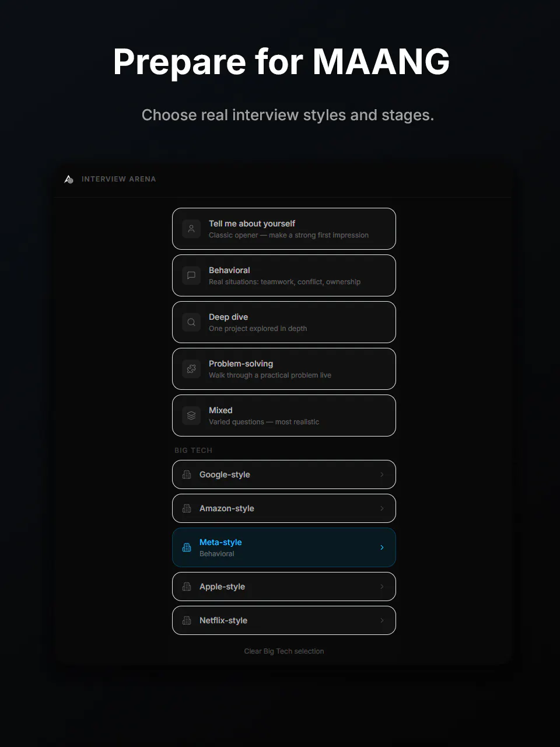The height and width of the screenshot is (747, 560).
Task: Click the stacked layers icon beside Mixed
Action: (x=191, y=416)
